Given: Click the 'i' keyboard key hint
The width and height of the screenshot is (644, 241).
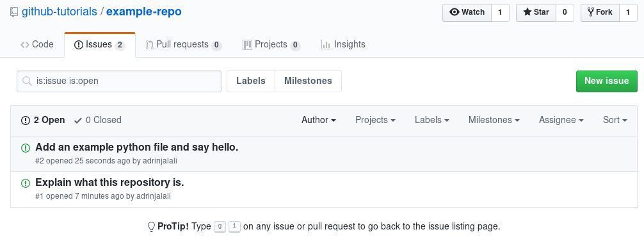Looking at the screenshot, I should (234, 226).
